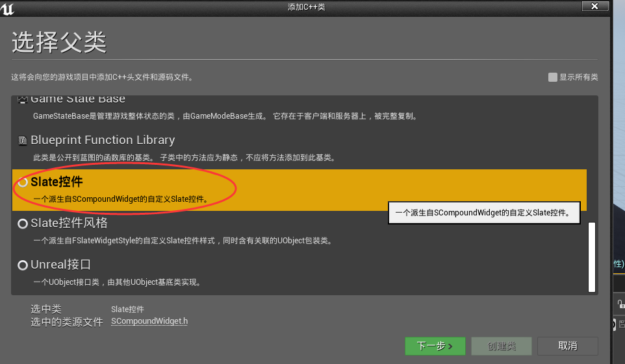Viewport: 625px width, 364px height.
Task: Click the UObject接口类 description text
Action: pyautogui.click(x=118, y=282)
